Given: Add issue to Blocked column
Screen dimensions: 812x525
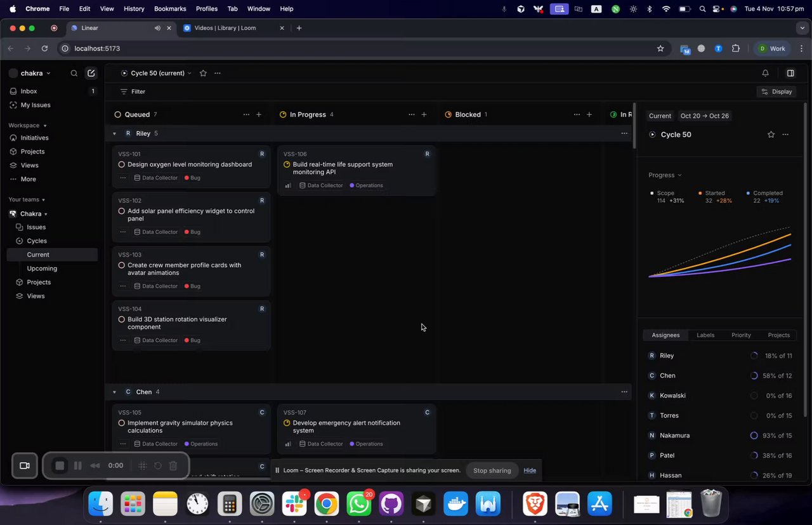Looking at the screenshot, I should (x=589, y=114).
